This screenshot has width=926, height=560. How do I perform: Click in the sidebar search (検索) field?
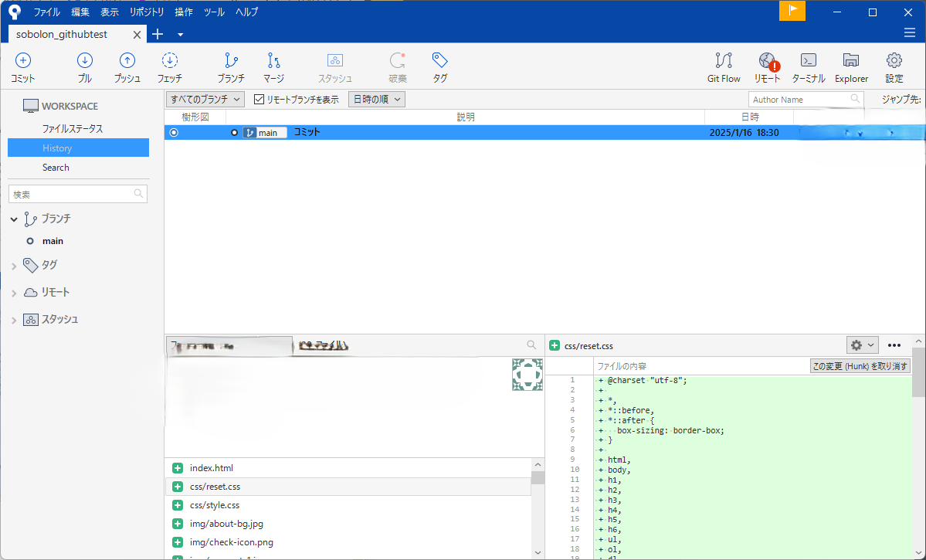pyautogui.click(x=78, y=194)
